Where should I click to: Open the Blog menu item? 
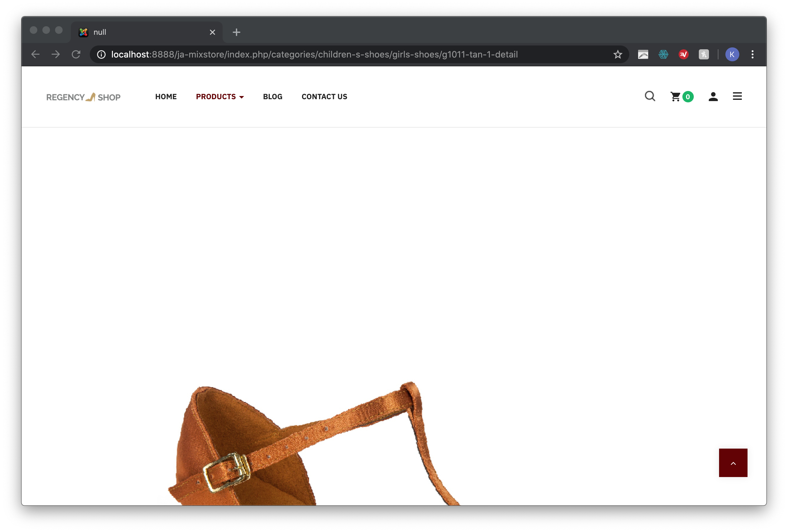tap(272, 97)
